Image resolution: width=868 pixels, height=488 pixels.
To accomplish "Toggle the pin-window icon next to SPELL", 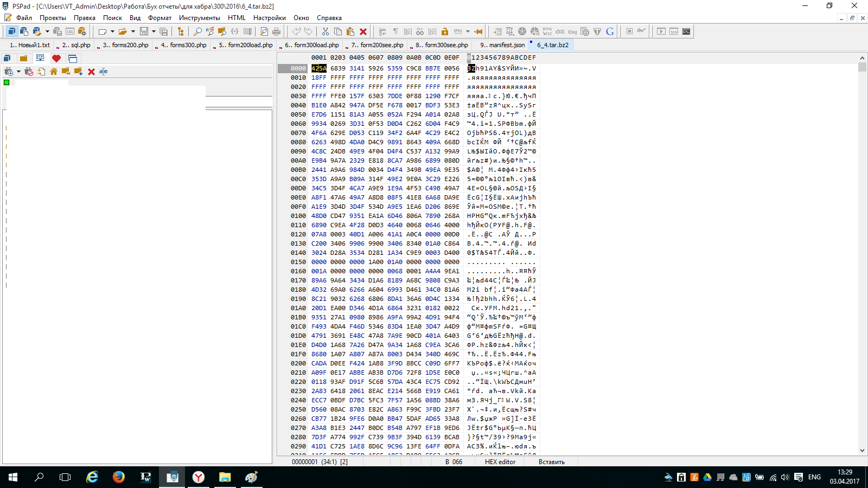I will [478, 31].
